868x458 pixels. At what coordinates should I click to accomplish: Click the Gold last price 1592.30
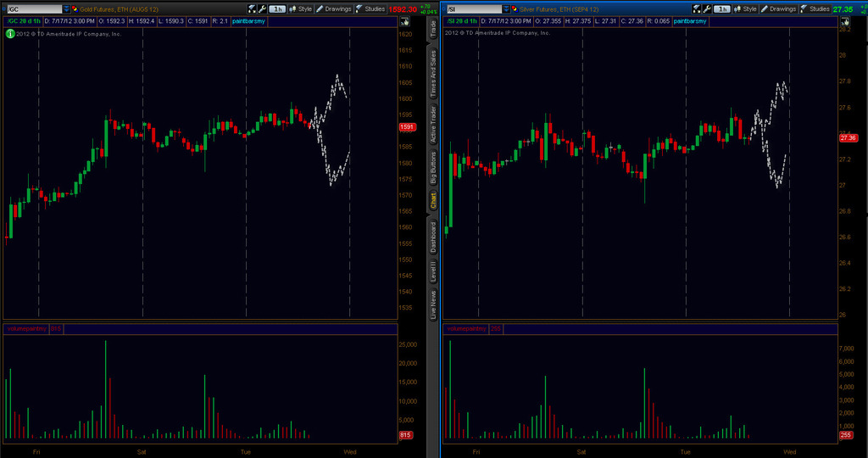point(403,9)
